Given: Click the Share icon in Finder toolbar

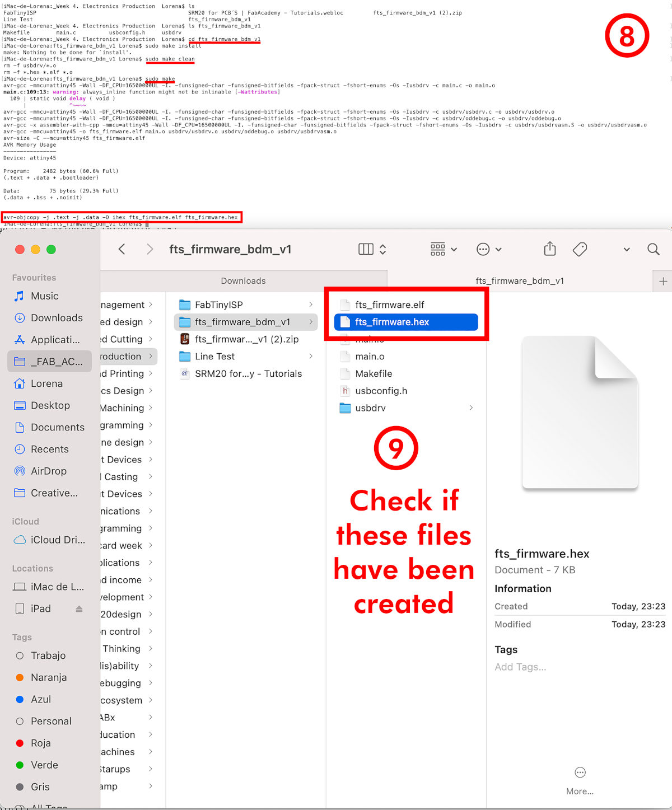Looking at the screenshot, I should (550, 249).
